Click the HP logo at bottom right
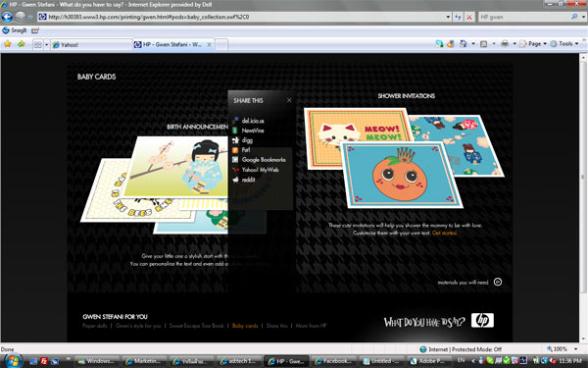The height and width of the screenshot is (368, 588). (482, 320)
